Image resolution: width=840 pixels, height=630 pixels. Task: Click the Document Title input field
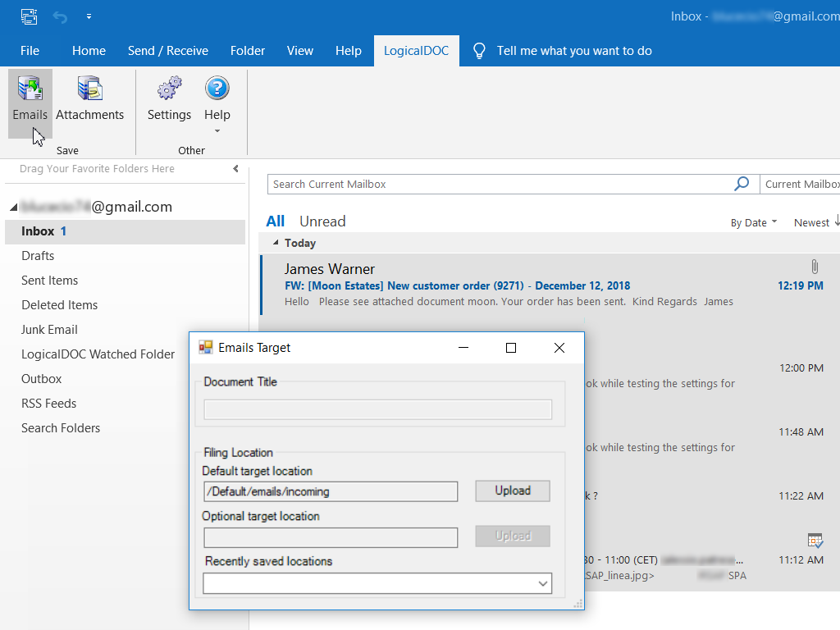[x=377, y=409]
